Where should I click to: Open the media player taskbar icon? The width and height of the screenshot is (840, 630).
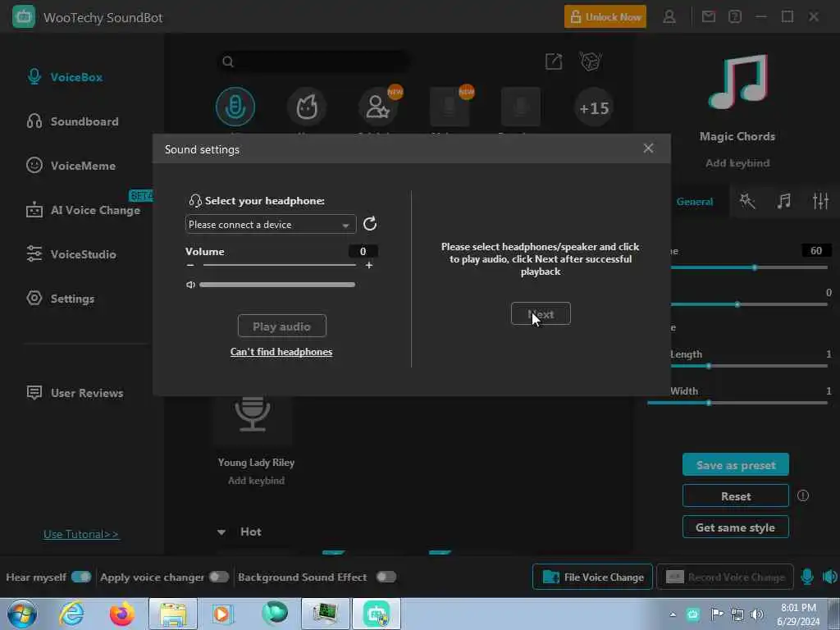[x=221, y=614]
